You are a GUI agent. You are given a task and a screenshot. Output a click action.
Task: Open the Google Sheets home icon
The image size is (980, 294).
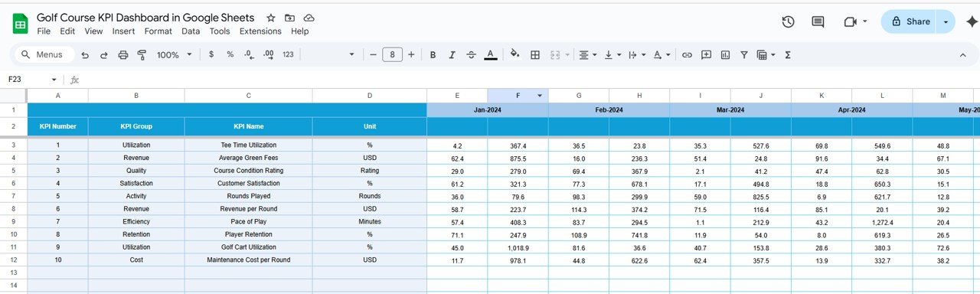click(20, 24)
